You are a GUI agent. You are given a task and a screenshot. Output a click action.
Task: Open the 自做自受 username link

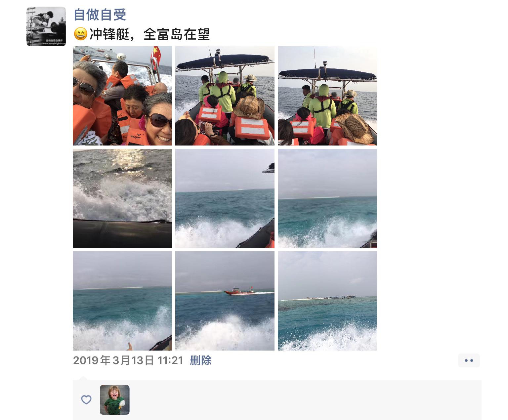[x=100, y=15]
